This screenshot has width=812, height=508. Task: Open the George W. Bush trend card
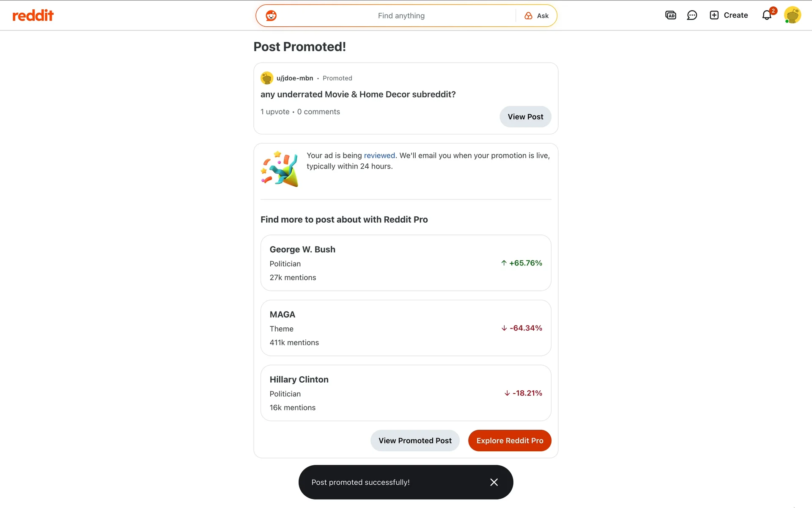pyautogui.click(x=406, y=263)
